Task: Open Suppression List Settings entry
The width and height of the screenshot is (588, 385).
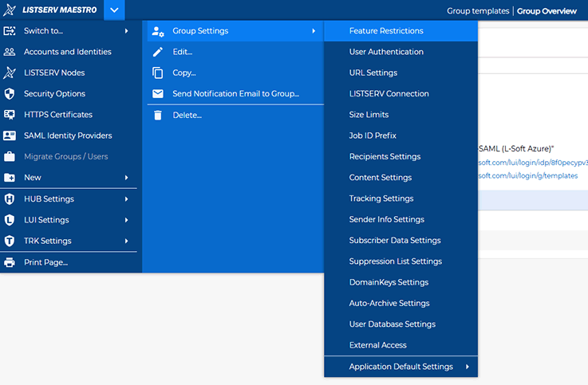Action: pos(401,261)
